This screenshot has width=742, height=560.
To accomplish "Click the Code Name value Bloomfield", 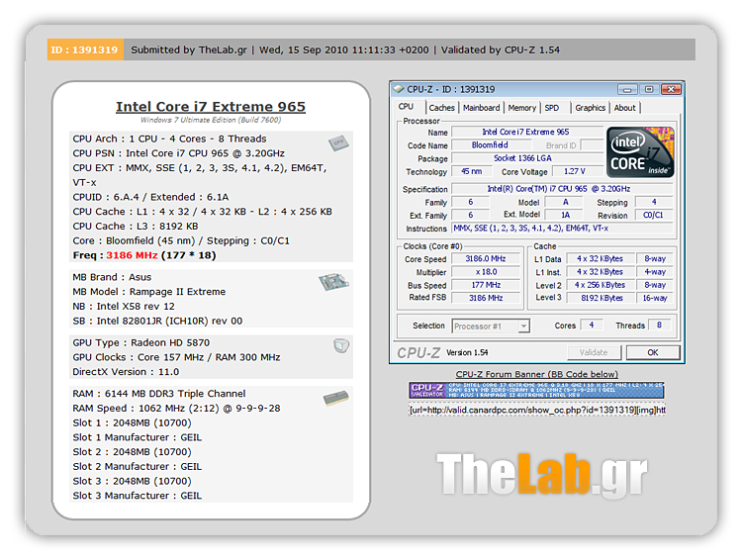I will (x=491, y=145).
